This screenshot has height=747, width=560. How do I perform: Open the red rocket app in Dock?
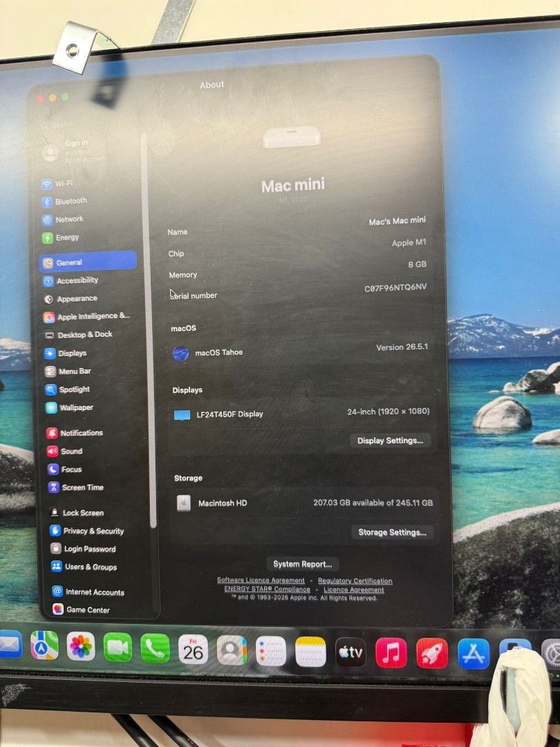(x=432, y=653)
